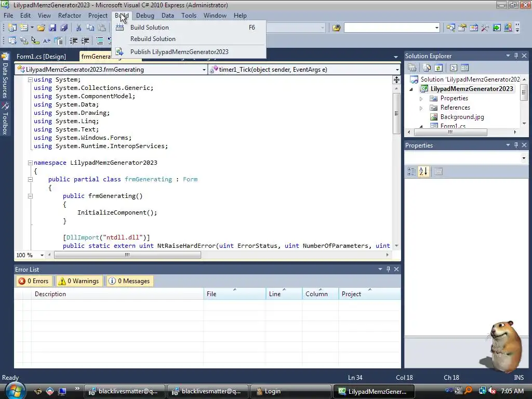Switch to the Form1.cs [Design] tab
The height and width of the screenshot is (399, 532).
point(42,57)
